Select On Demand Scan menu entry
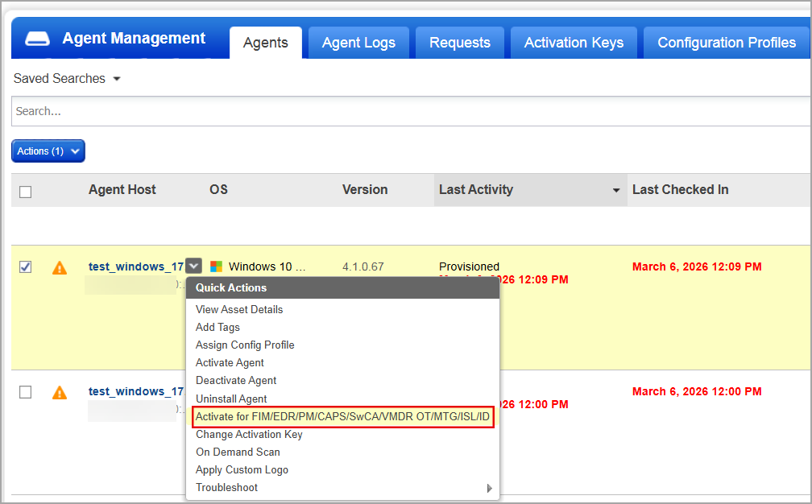Screen dimensions: 812x504 (238, 452)
